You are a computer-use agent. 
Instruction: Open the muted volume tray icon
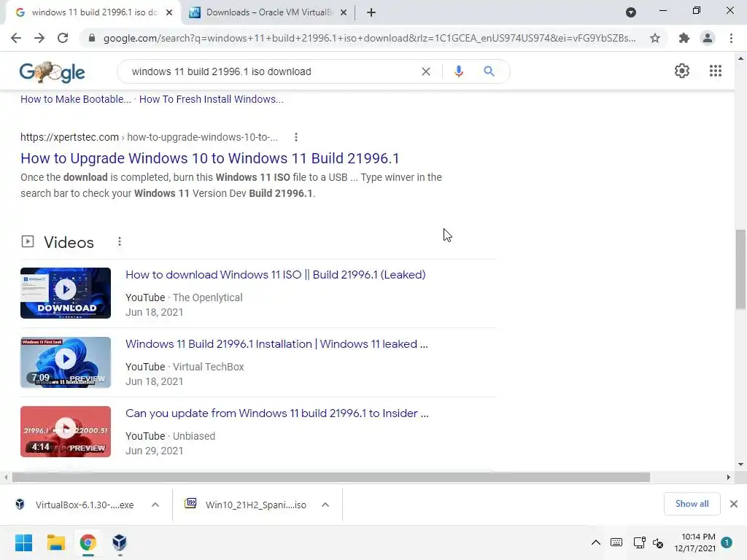click(x=658, y=542)
